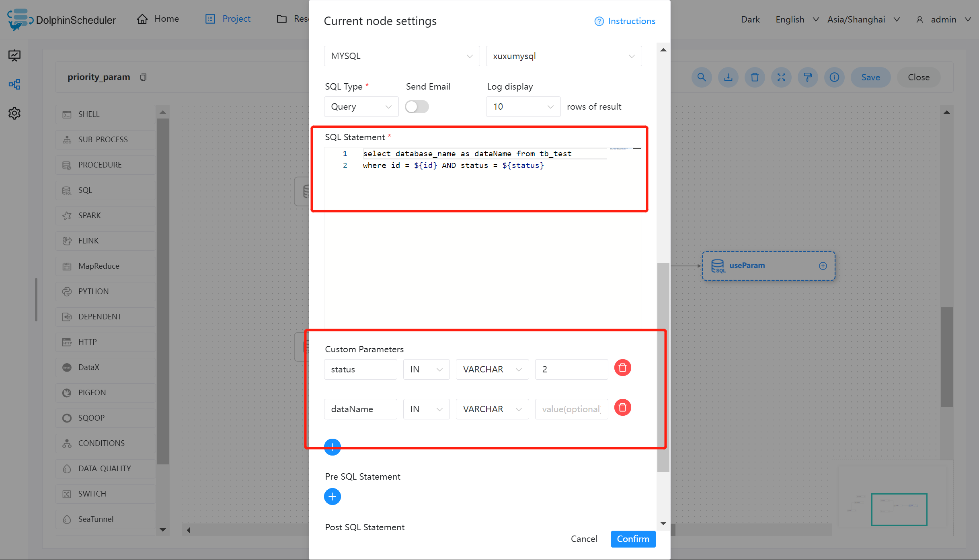
Task: Delete the status custom parameter row
Action: click(622, 368)
